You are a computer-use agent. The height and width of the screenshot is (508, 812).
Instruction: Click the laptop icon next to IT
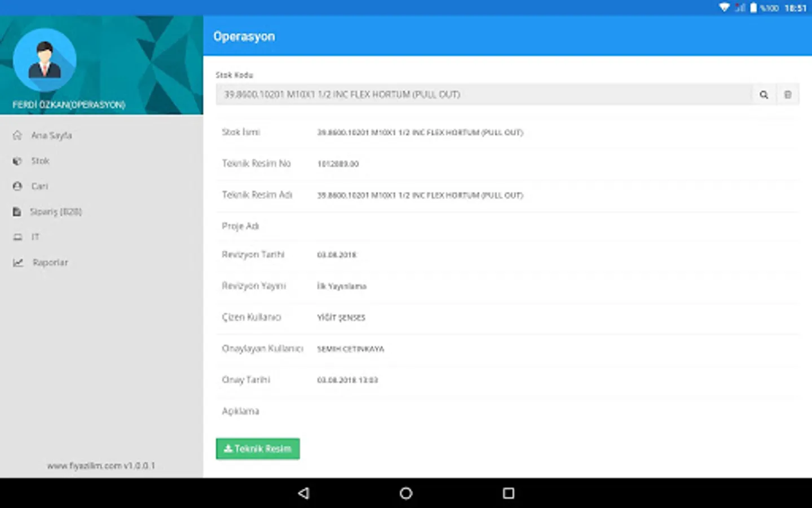pyautogui.click(x=17, y=237)
